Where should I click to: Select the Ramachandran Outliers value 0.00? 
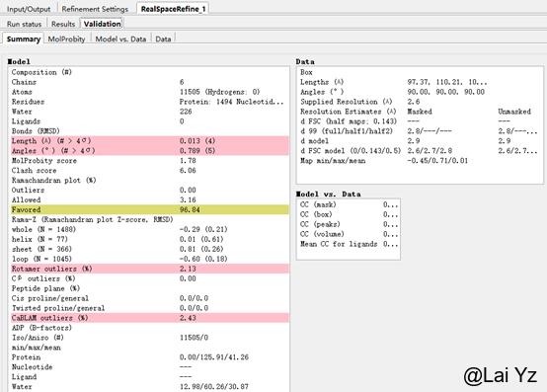click(x=188, y=190)
